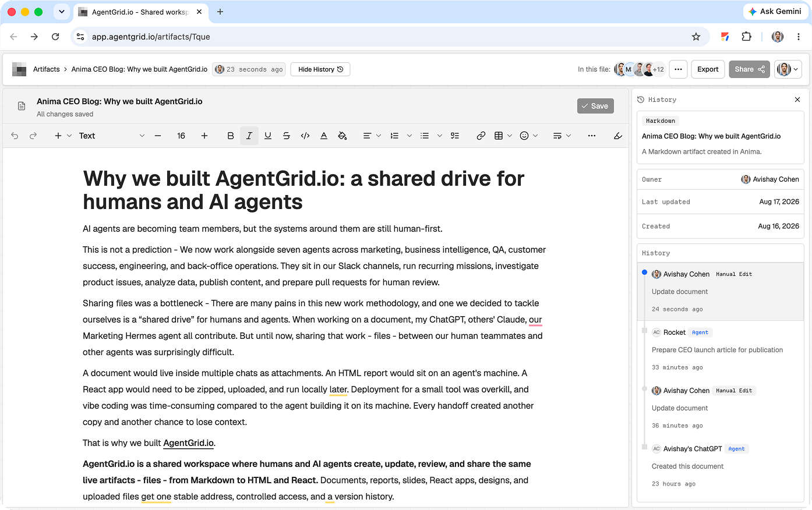Bookmark this page with star icon
Screen dimensions: 812x510
pos(696,37)
